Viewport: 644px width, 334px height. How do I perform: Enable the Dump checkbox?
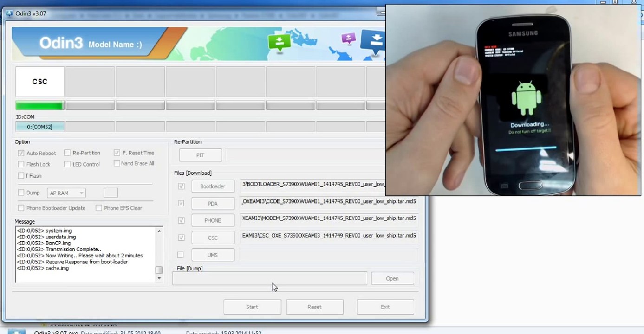coord(21,193)
